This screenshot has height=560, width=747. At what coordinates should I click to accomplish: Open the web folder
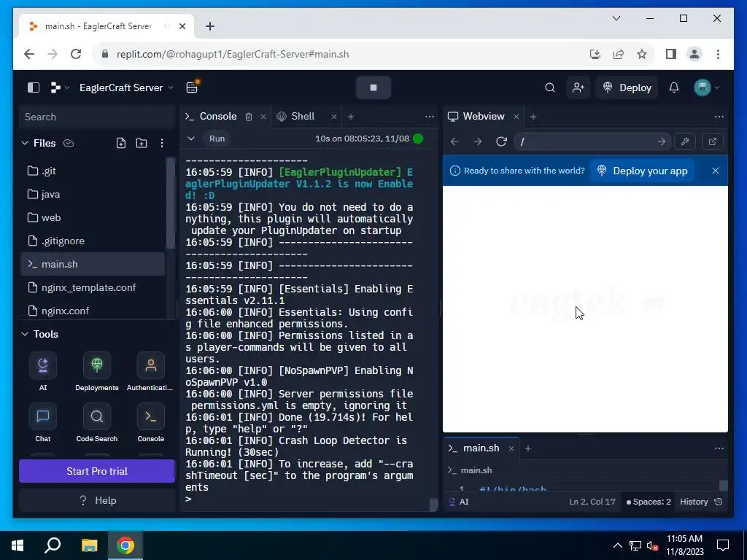93,217
